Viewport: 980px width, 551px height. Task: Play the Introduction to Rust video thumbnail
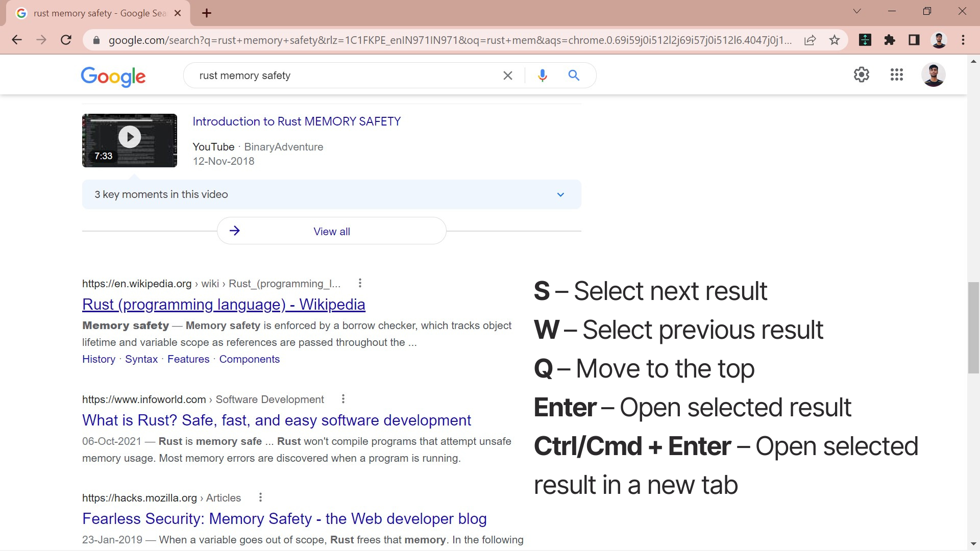tap(130, 137)
